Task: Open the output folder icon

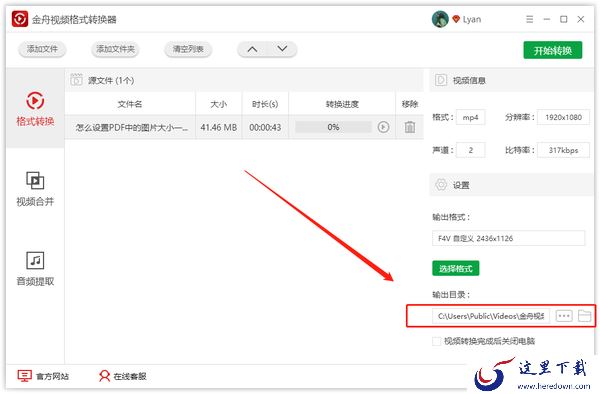Action: pyautogui.click(x=584, y=316)
